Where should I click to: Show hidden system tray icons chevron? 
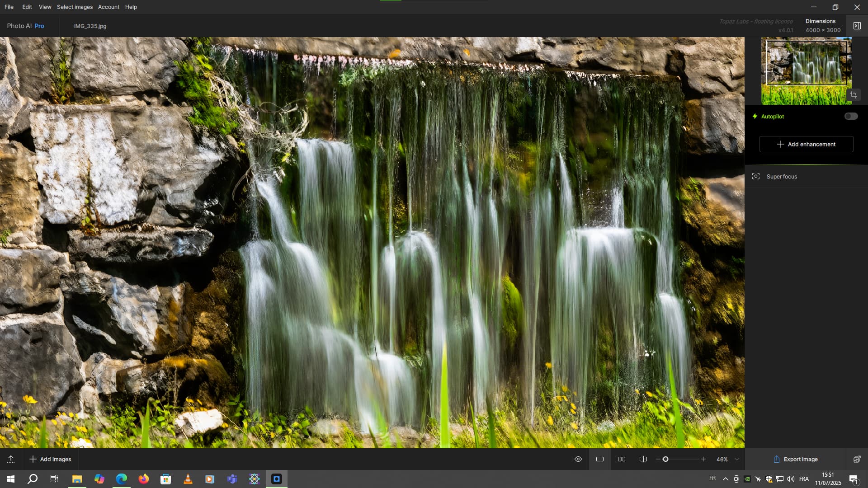click(x=725, y=479)
